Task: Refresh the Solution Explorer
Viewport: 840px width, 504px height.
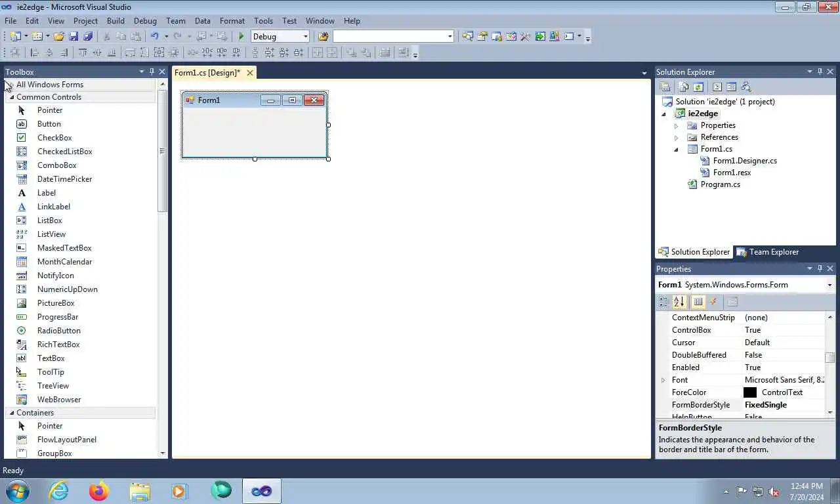Action: (x=698, y=87)
